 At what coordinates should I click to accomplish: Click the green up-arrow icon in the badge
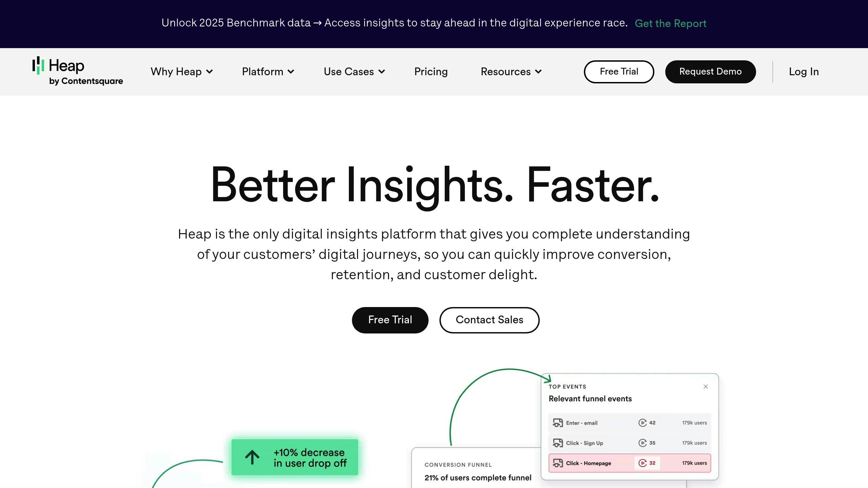click(x=252, y=457)
